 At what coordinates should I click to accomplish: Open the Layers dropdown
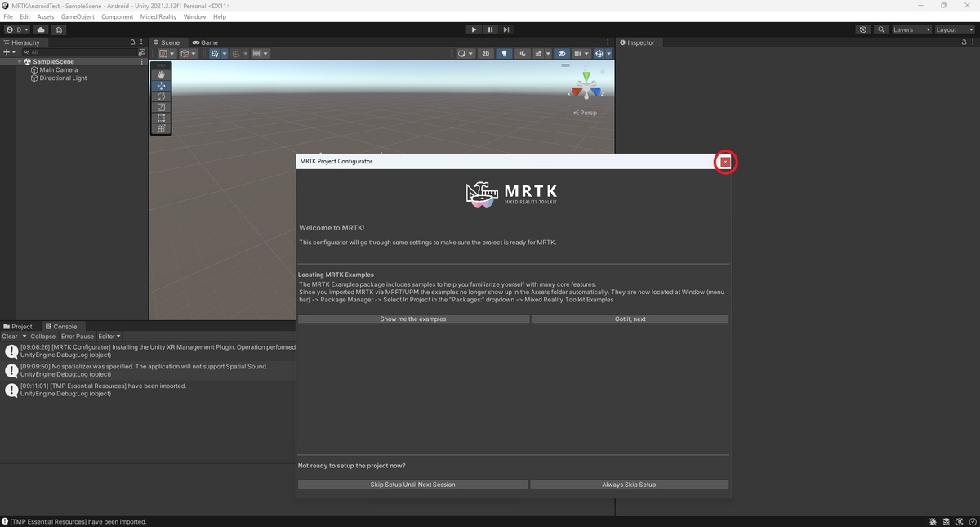(911, 29)
